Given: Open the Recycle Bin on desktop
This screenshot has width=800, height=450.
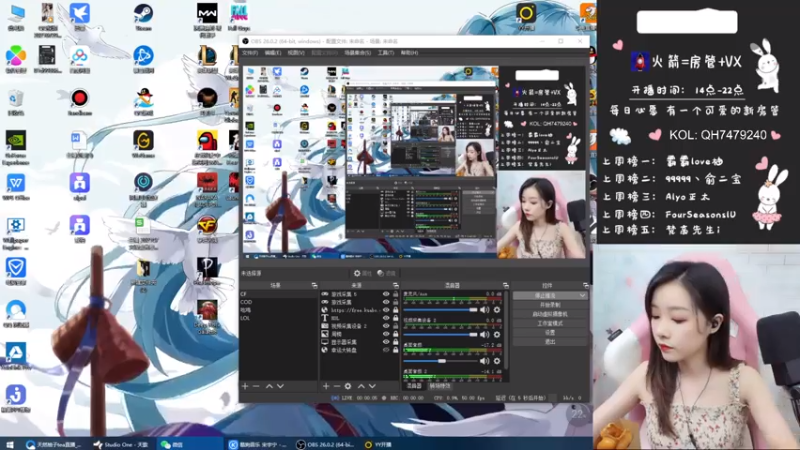Looking at the screenshot, I should click(x=16, y=102).
